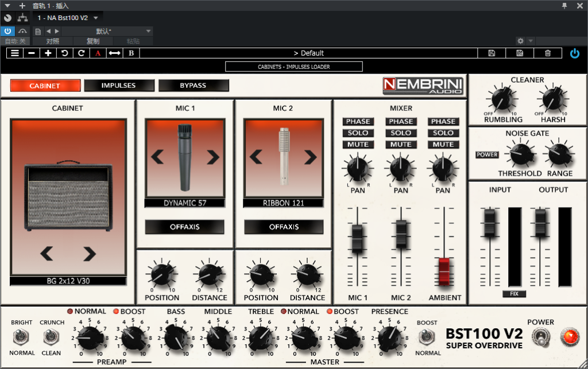Open the channel routing icon
The height and width of the screenshot is (369, 588).
(x=22, y=18)
